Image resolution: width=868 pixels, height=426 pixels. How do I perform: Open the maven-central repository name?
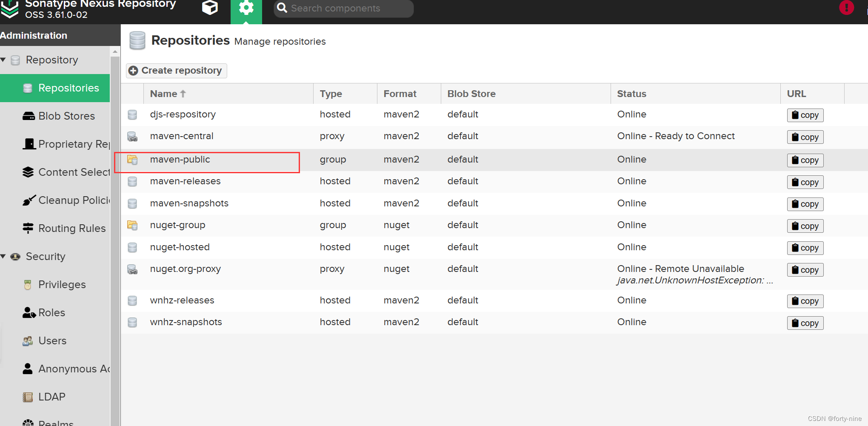click(182, 136)
